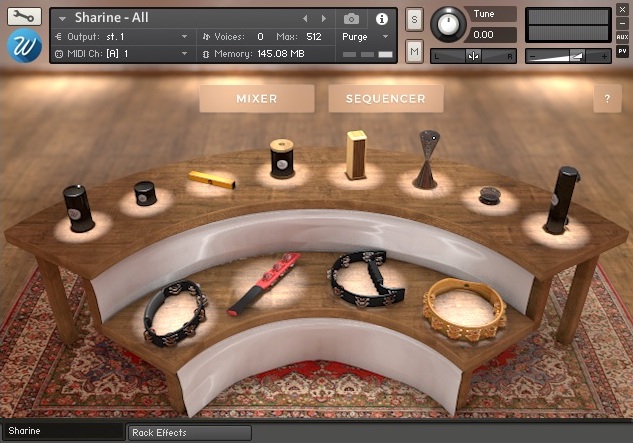This screenshot has width=633, height=443.
Task: Solo the instrument with S button
Action: pos(414,19)
